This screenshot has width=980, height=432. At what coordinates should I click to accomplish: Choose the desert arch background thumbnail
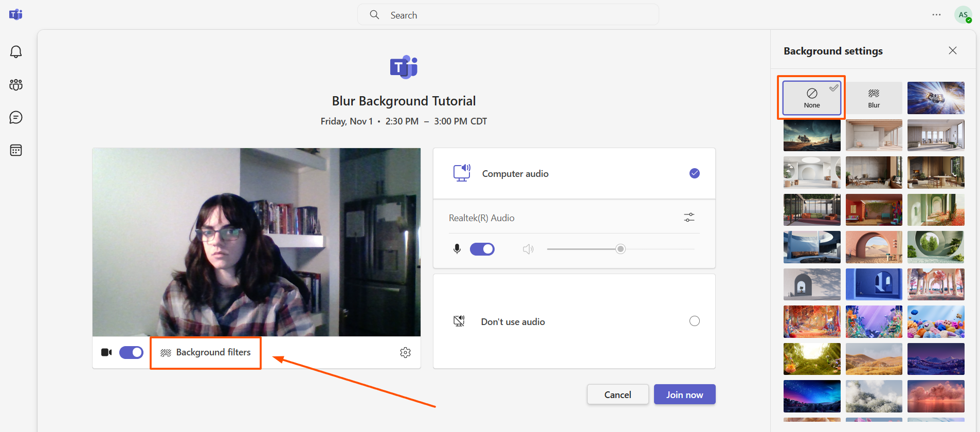874,247
